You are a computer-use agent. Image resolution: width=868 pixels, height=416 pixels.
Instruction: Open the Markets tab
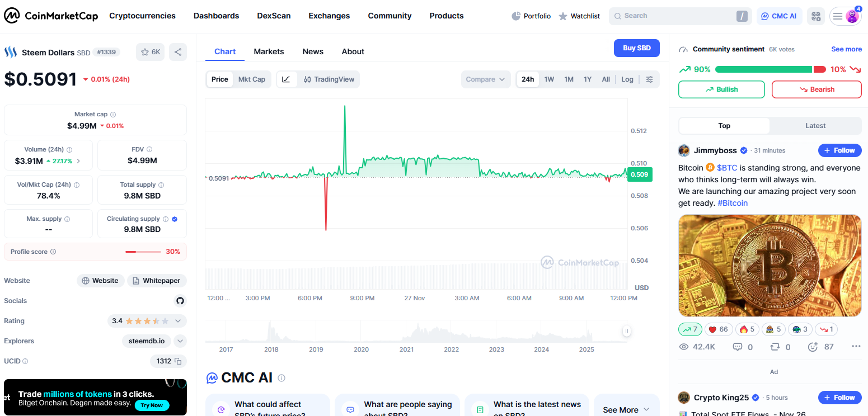(269, 51)
